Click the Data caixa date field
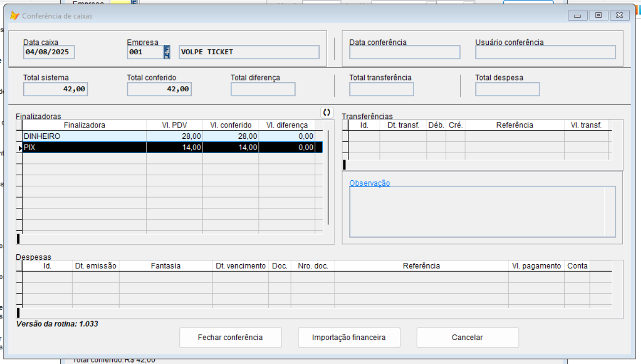Image resolution: width=641 pixels, height=364 pixels. (49, 52)
